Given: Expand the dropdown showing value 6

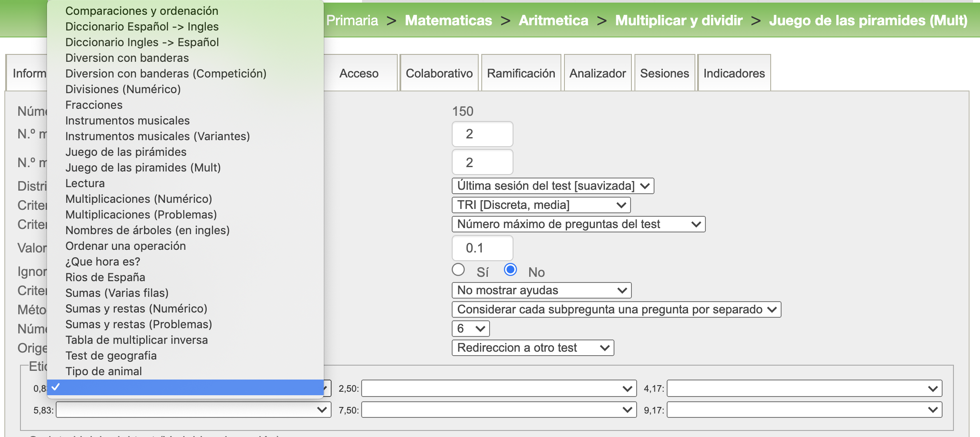Looking at the screenshot, I should (x=470, y=329).
